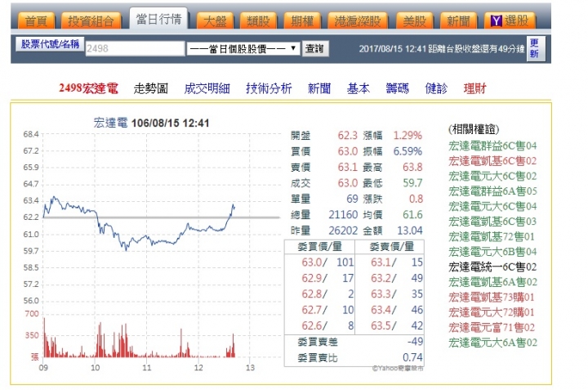
Task: Expand the 當日個股股價 dropdown
Action: tap(243, 48)
